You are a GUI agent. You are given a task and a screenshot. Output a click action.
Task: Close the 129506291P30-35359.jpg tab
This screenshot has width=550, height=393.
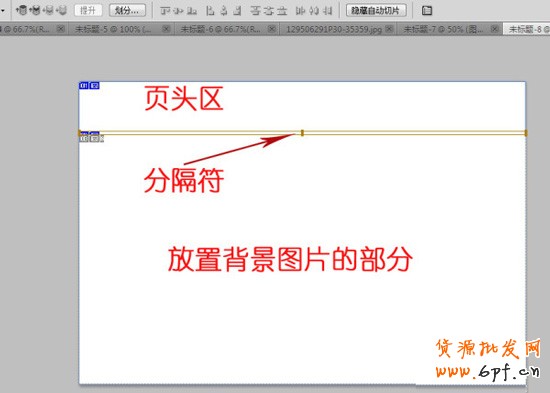389,29
